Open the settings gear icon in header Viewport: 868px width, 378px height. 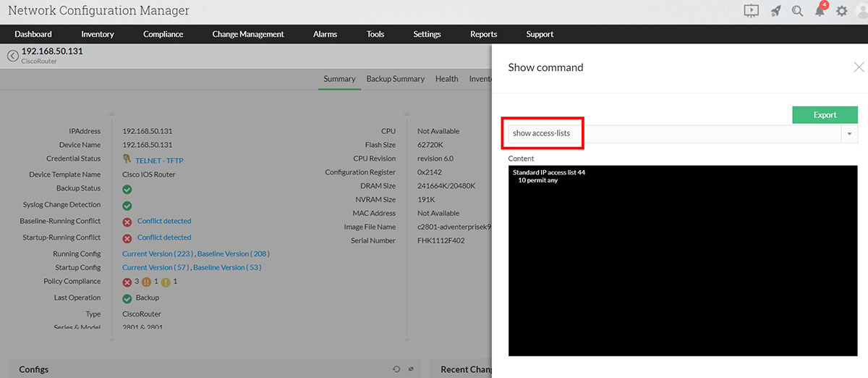pyautogui.click(x=842, y=11)
